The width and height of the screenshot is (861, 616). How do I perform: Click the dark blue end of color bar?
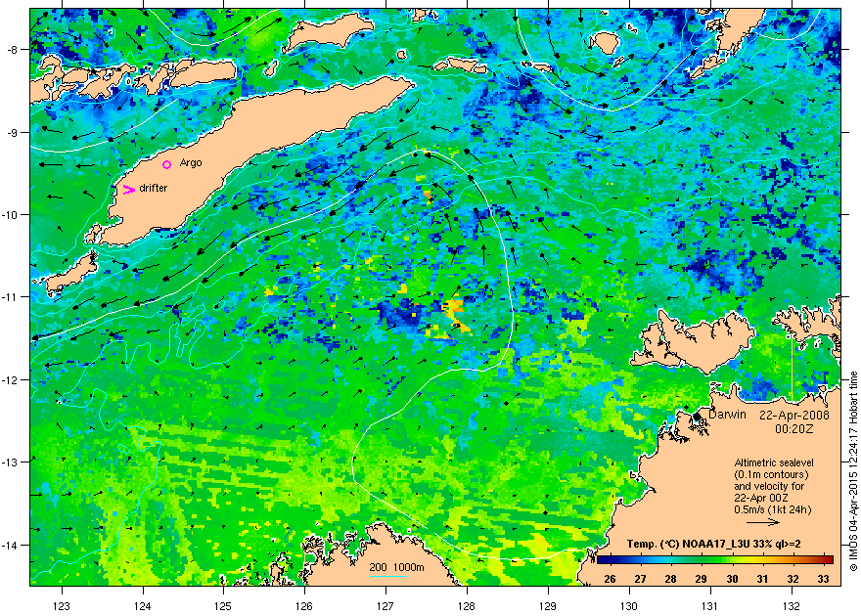(601, 559)
